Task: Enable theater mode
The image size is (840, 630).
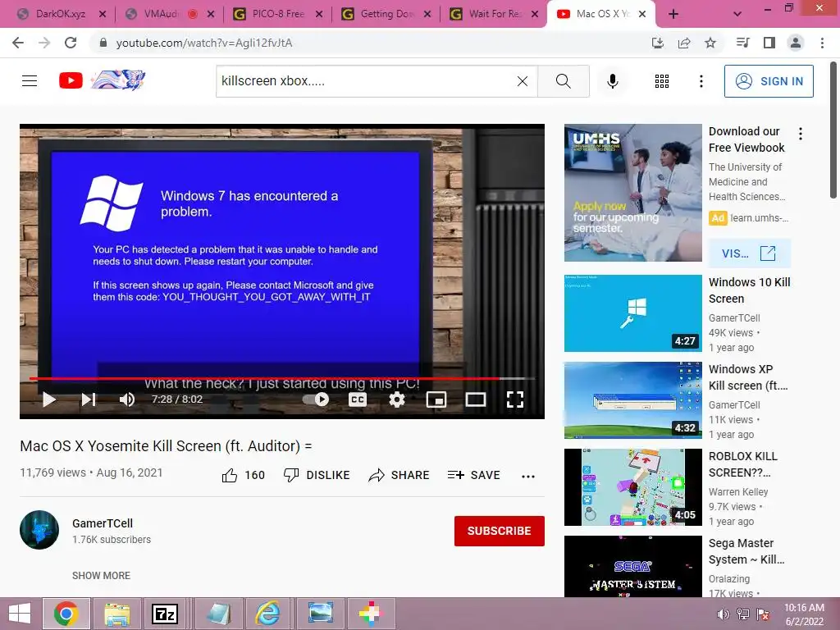Action: (475, 399)
